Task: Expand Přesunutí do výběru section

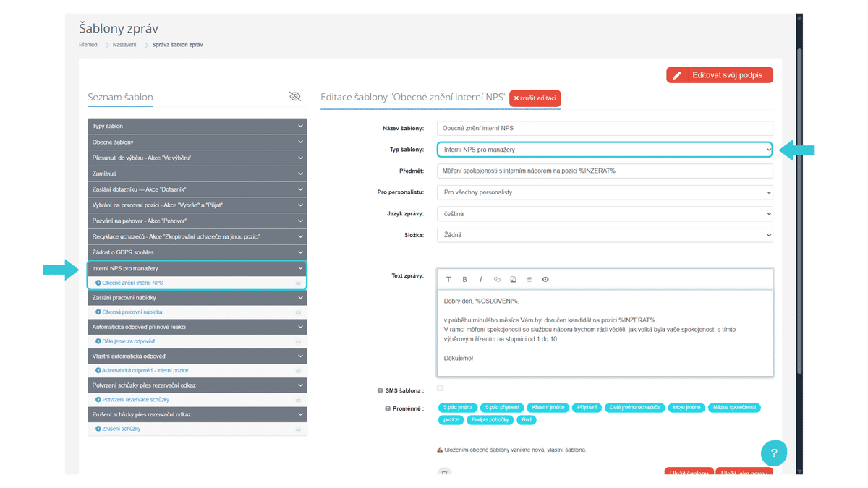Action: pyautogui.click(x=197, y=158)
